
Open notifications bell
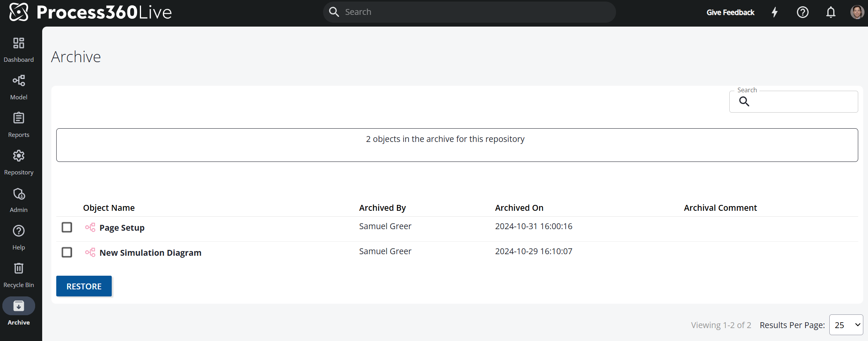coord(831,13)
